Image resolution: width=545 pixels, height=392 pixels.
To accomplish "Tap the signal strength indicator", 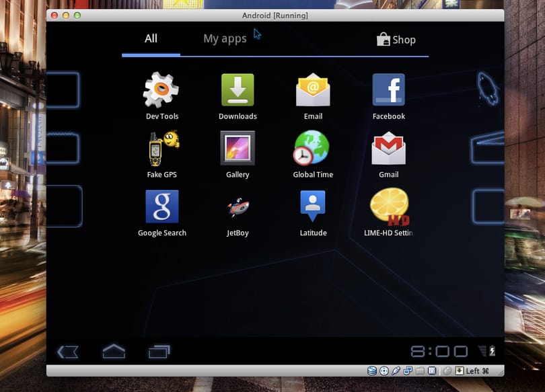I will [x=482, y=351].
